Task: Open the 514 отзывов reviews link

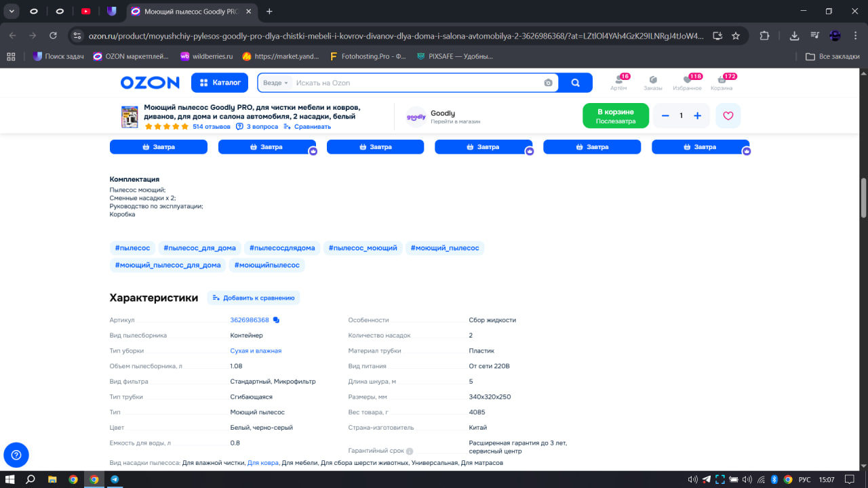Action: click(212, 127)
